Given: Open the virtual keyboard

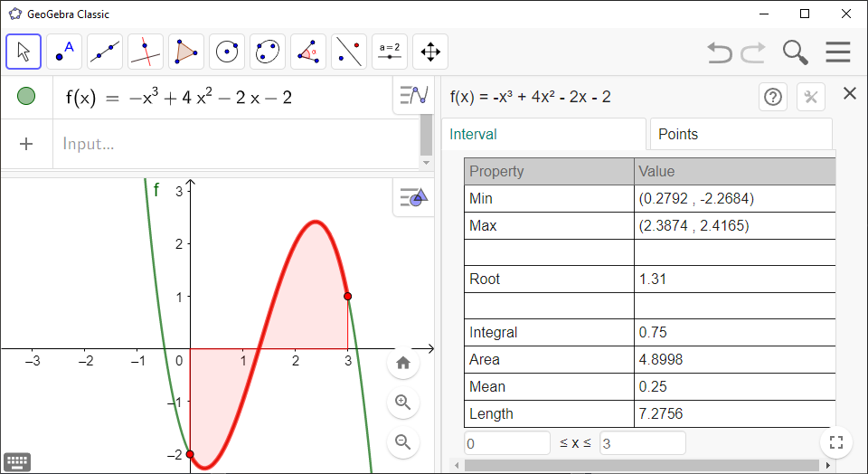Looking at the screenshot, I should tap(17, 461).
